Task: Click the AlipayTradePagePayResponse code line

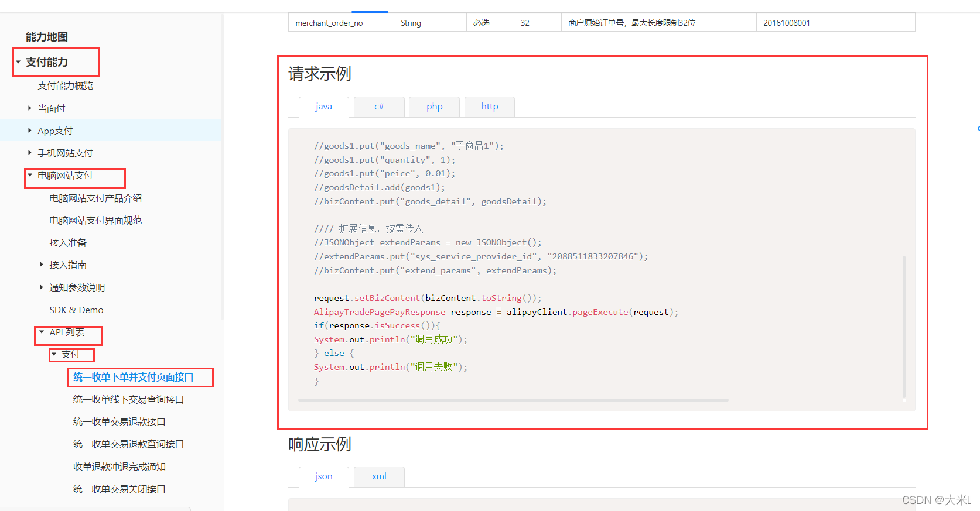Action: (496, 312)
